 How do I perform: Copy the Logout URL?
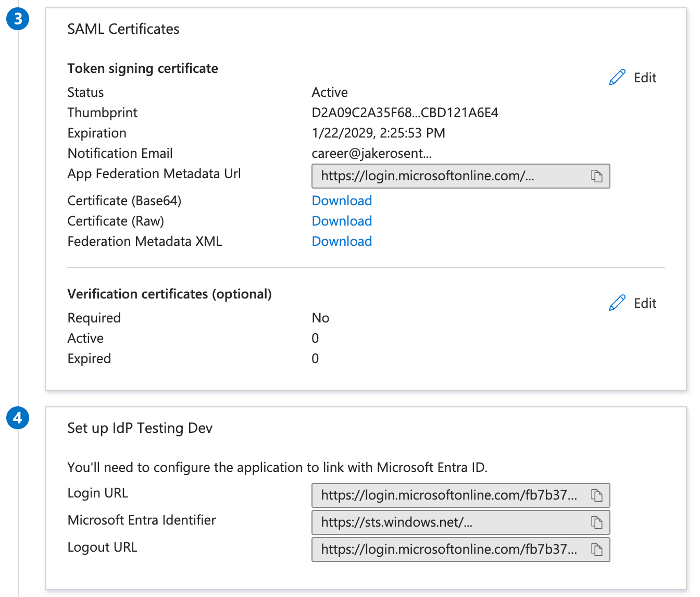(x=597, y=550)
